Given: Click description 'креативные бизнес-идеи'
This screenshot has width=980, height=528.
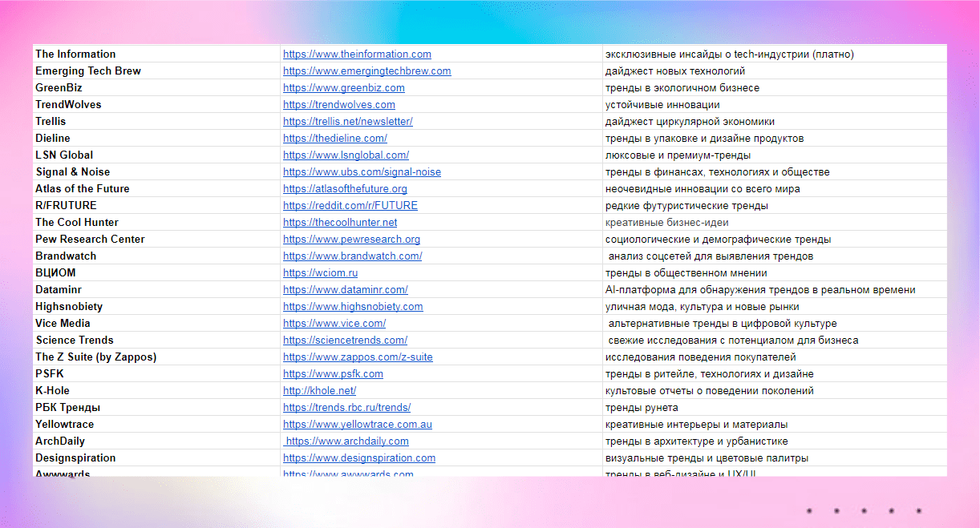Looking at the screenshot, I should (x=667, y=223).
